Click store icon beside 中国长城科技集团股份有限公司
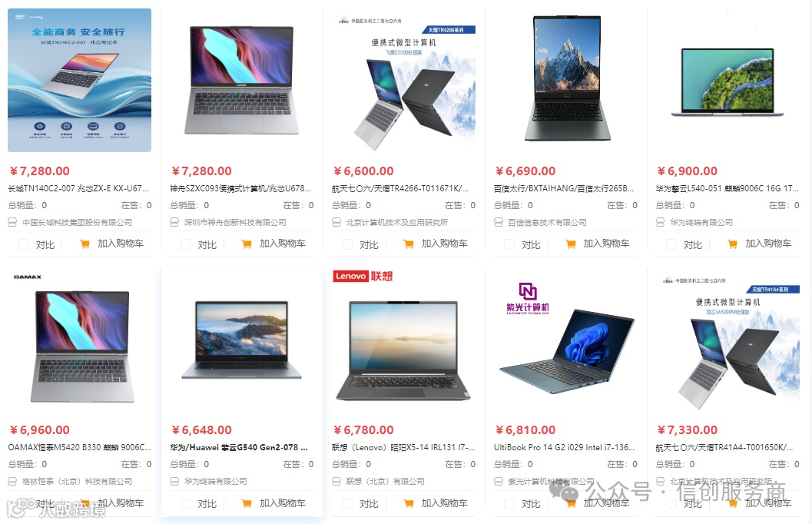This screenshot has height=524, width=812. 12,222
